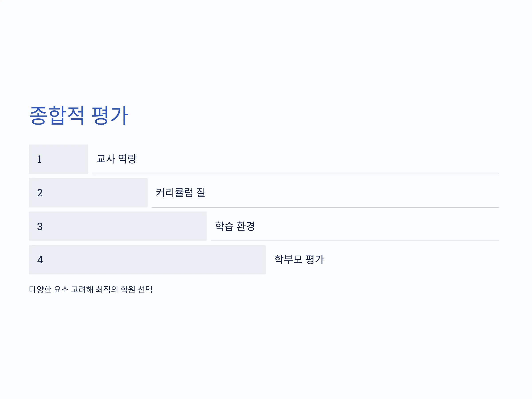532x399 pixels.
Task: Select the divider line under 학습 환경
Action: (x=355, y=241)
